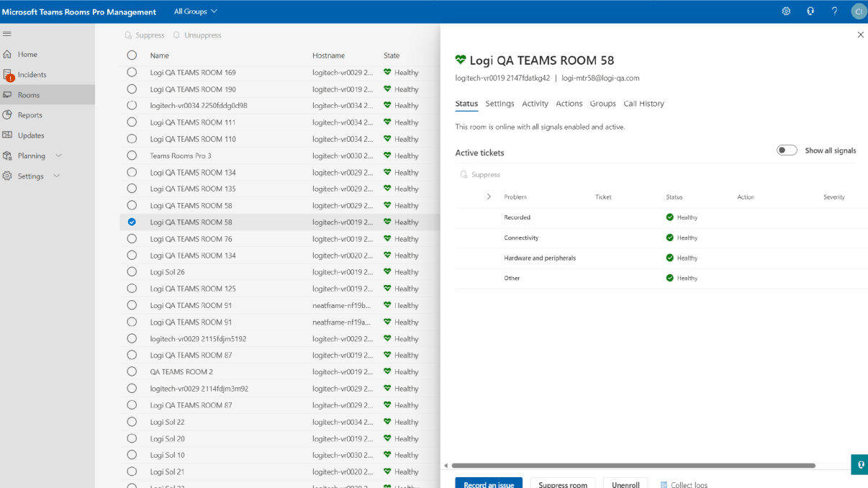
Task: Click the headset support icon in the top bar
Action: click(810, 12)
